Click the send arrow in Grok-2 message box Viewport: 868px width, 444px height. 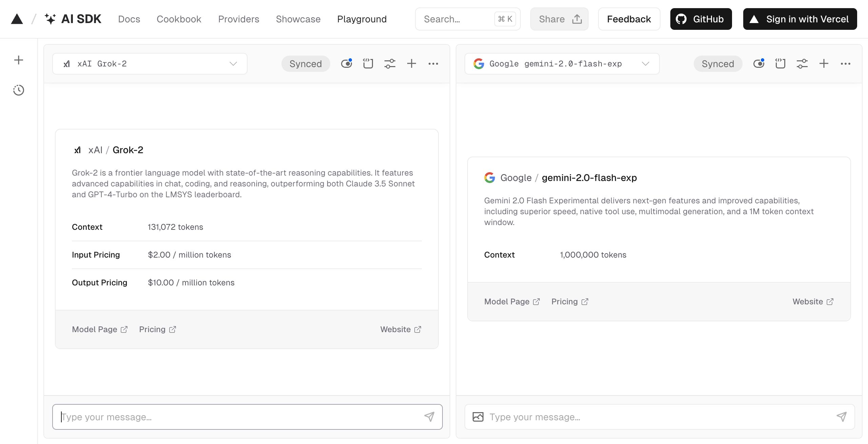(x=429, y=417)
